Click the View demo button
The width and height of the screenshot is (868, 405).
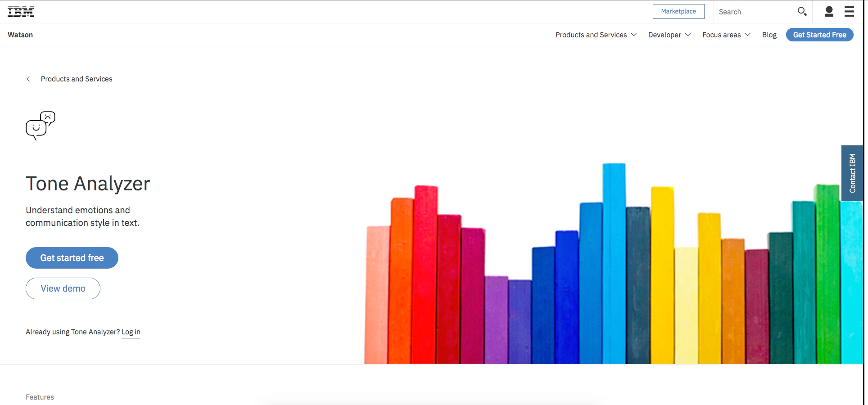(x=63, y=288)
